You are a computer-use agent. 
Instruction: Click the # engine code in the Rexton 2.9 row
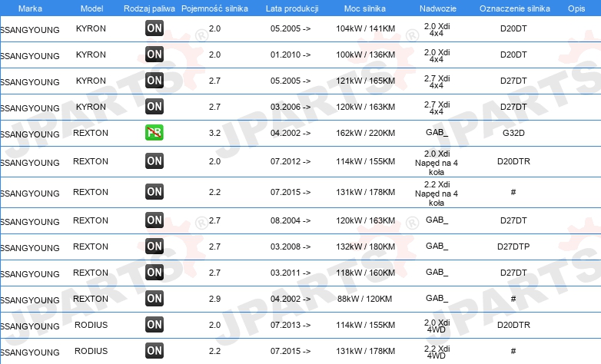[x=513, y=299]
